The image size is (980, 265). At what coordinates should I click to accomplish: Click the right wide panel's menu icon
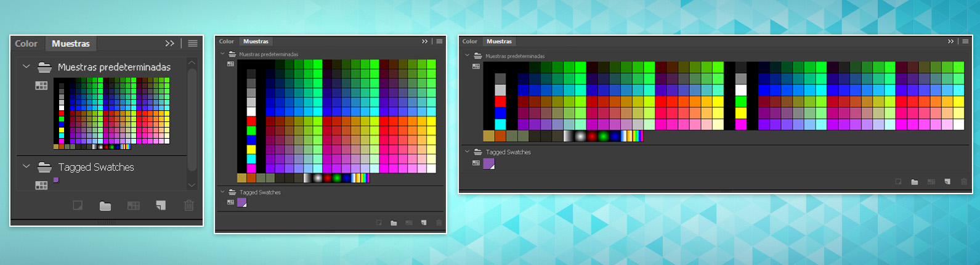tap(966, 41)
